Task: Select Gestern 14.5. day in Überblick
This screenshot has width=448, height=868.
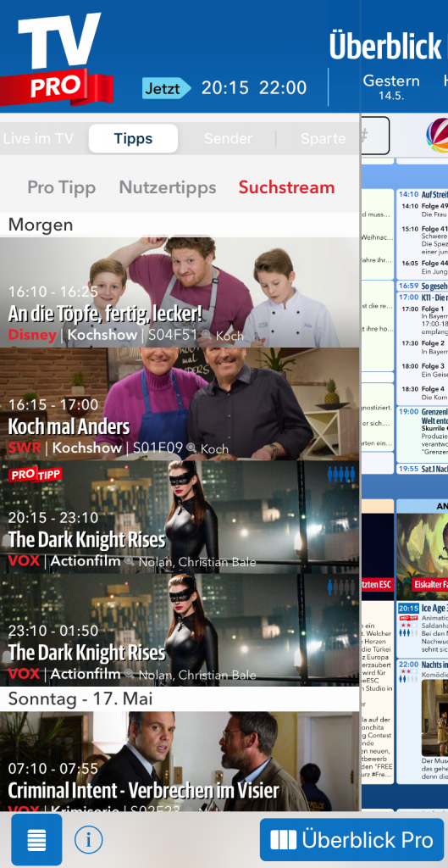Action: [391, 87]
